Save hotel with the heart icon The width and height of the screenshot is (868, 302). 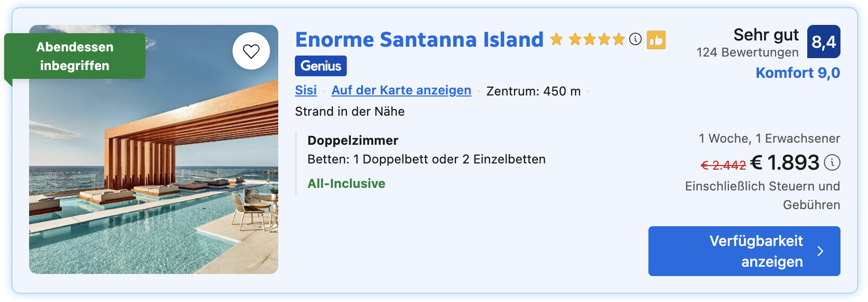pyautogui.click(x=251, y=51)
